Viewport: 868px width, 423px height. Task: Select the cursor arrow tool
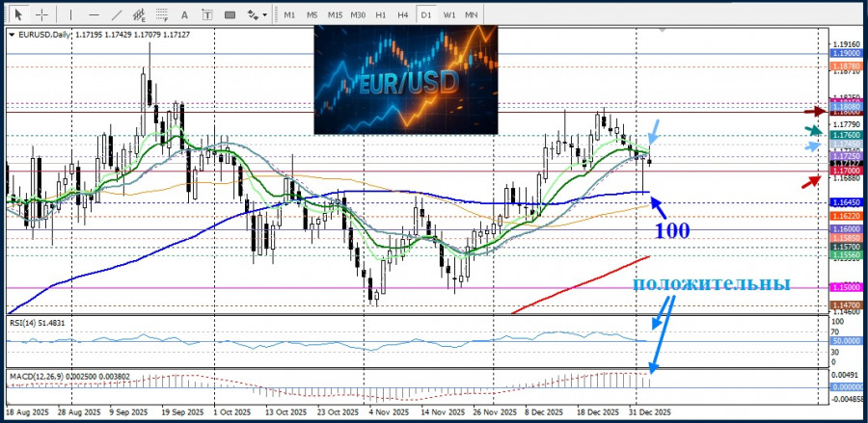pyautogui.click(x=19, y=14)
